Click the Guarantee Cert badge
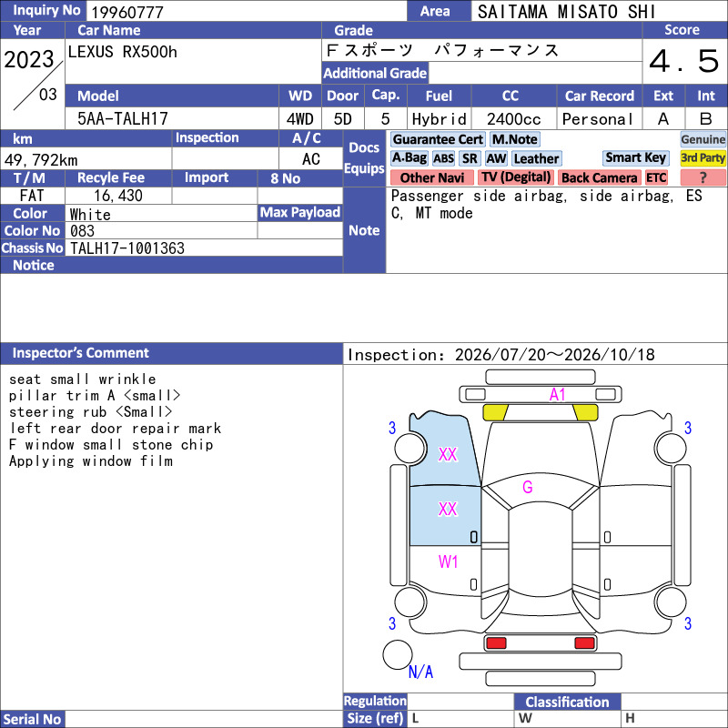The height and width of the screenshot is (728, 728). pyautogui.click(x=438, y=139)
